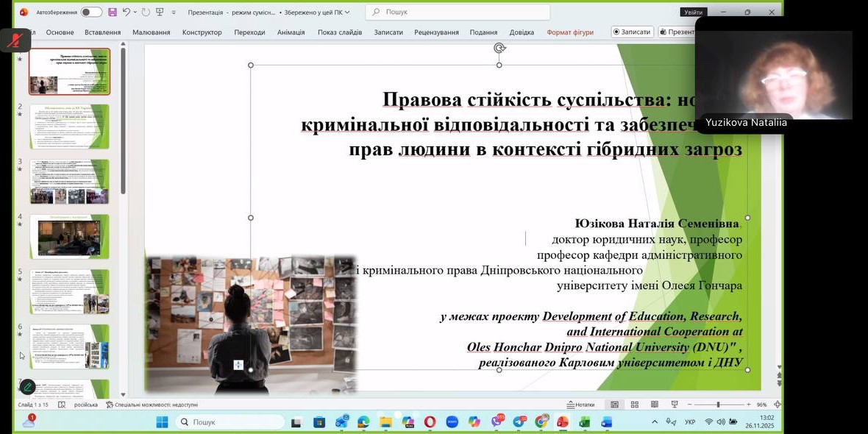
Task: Open the Формат фігури tab
Action: (569, 32)
